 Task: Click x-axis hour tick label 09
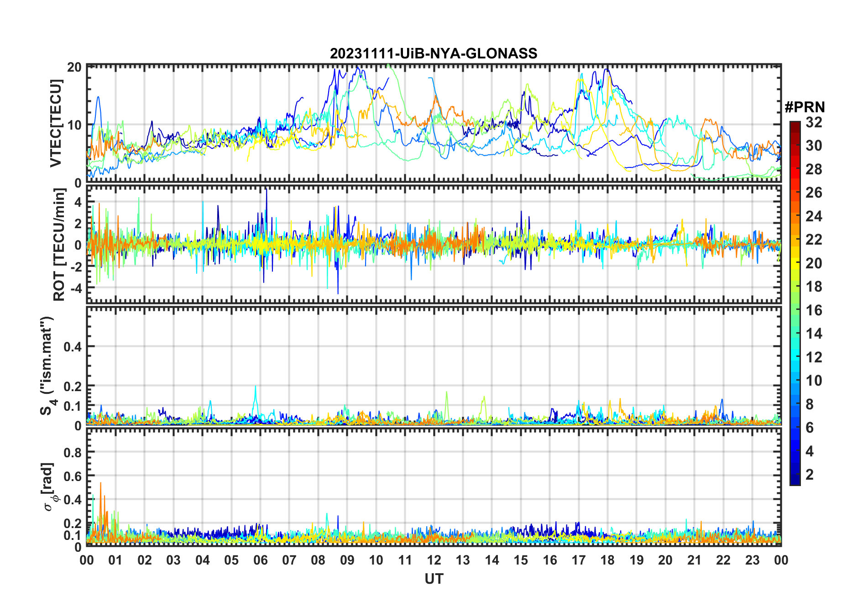pos(347,560)
